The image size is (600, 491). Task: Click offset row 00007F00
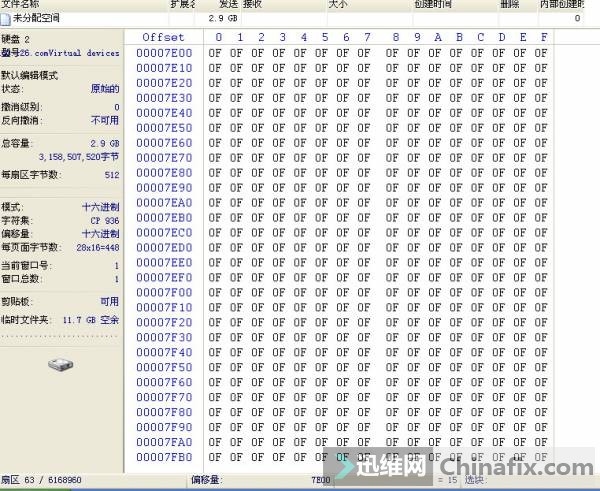164,292
